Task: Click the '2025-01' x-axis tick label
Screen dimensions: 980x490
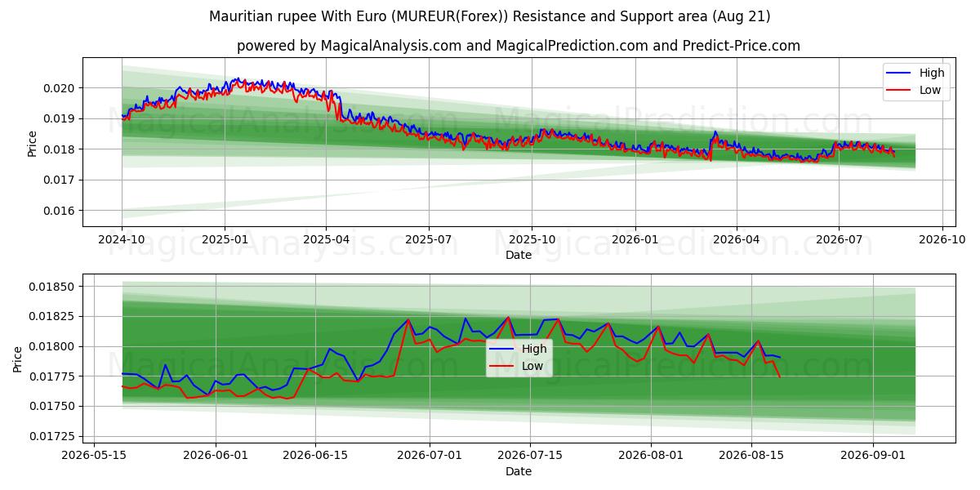Action: click(225, 239)
